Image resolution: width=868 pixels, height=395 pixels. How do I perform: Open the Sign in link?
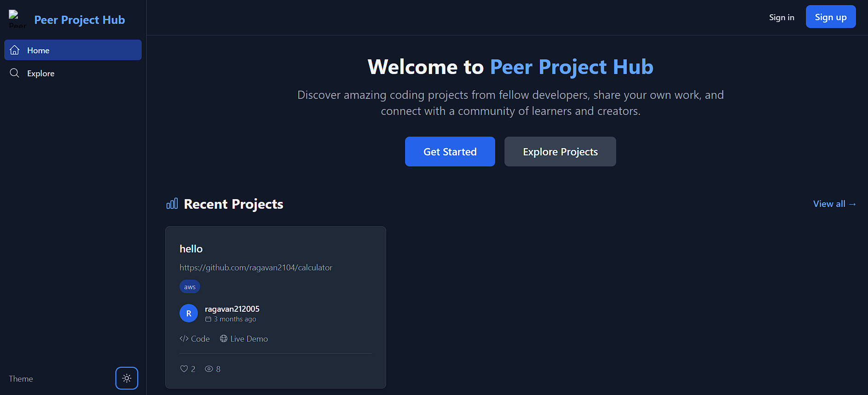coord(781,17)
